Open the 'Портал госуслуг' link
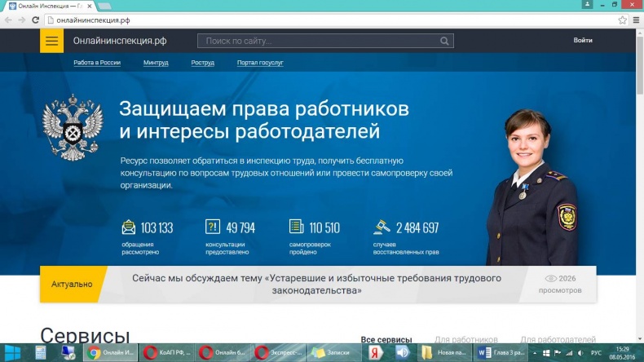This screenshot has height=362, width=644. [x=260, y=63]
